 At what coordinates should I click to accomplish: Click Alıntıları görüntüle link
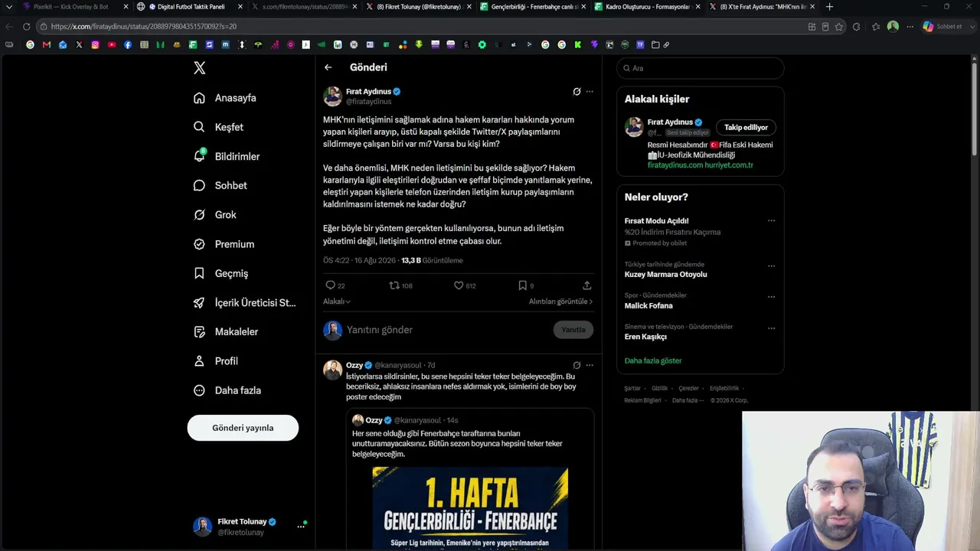(560, 302)
